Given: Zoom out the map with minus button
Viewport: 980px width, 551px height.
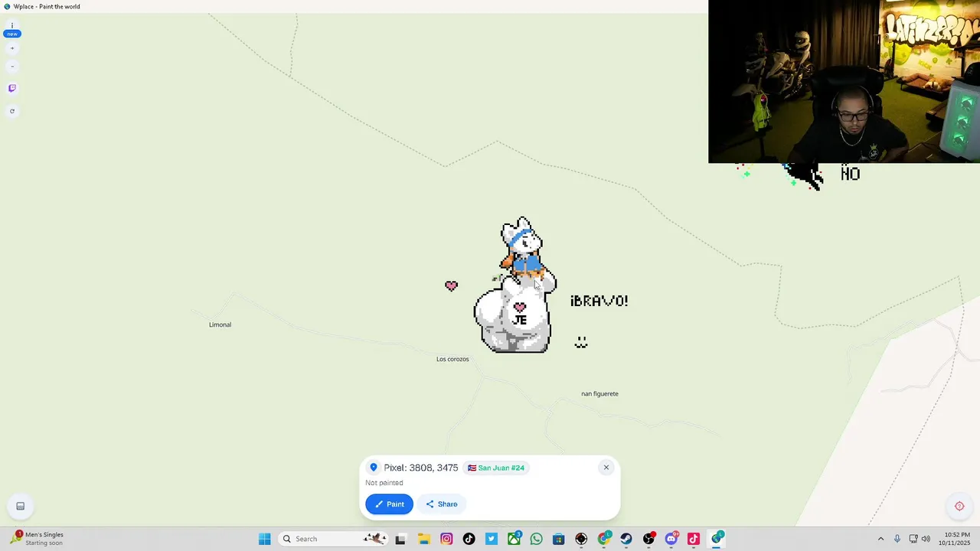Looking at the screenshot, I should pyautogui.click(x=12, y=67).
